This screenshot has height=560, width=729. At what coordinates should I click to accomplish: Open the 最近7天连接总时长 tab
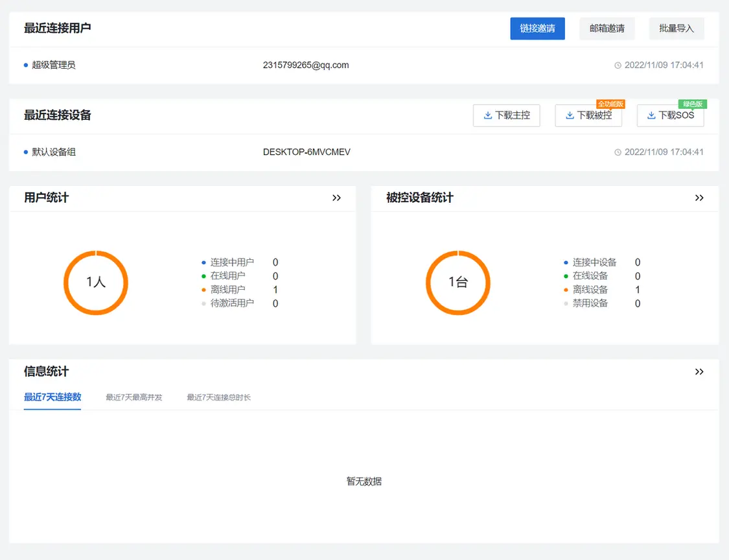point(218,397)
